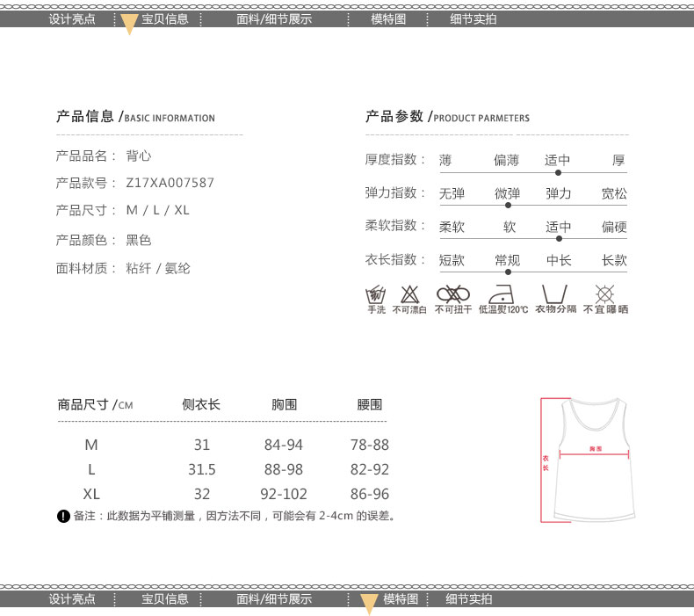Click the 厚度指数 slider dot at 适中
694x616 pixels.
pyautogui.click(x=558, y=173)
